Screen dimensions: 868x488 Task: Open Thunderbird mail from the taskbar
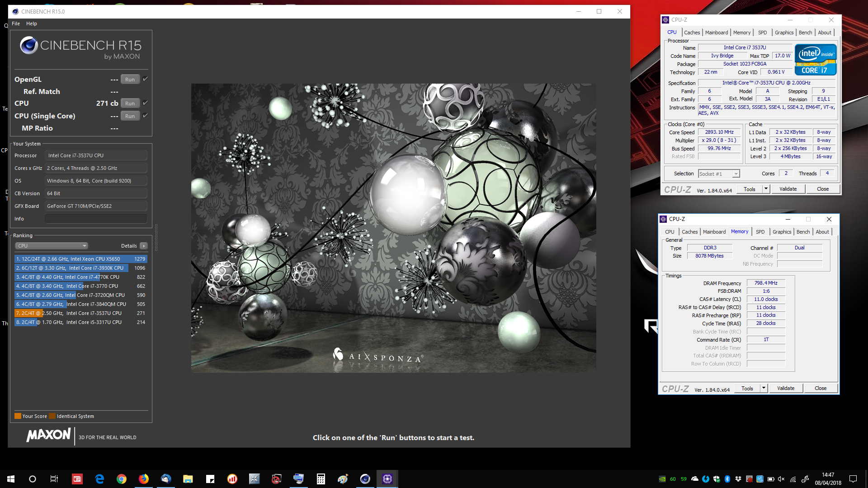tap(166, 479)
